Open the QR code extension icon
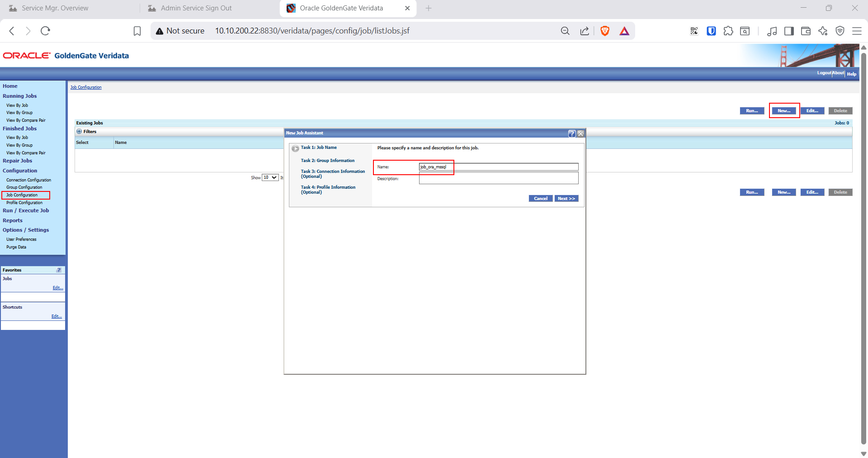The image size is (868, 458). [x=694, y=31]
